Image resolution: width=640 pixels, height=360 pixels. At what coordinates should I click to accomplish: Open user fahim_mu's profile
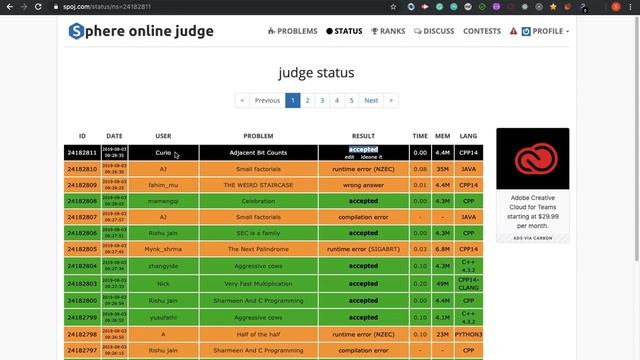click(163, 185)
